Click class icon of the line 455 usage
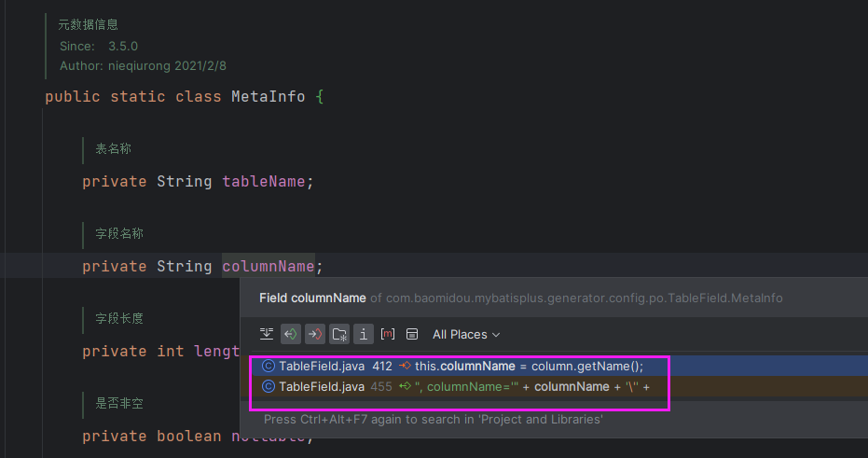Screen dimensions: 868x458 (269, 386)
